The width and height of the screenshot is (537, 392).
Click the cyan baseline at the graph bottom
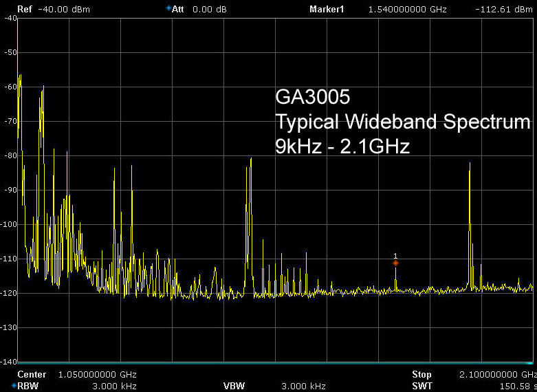[x=275, y=362]
